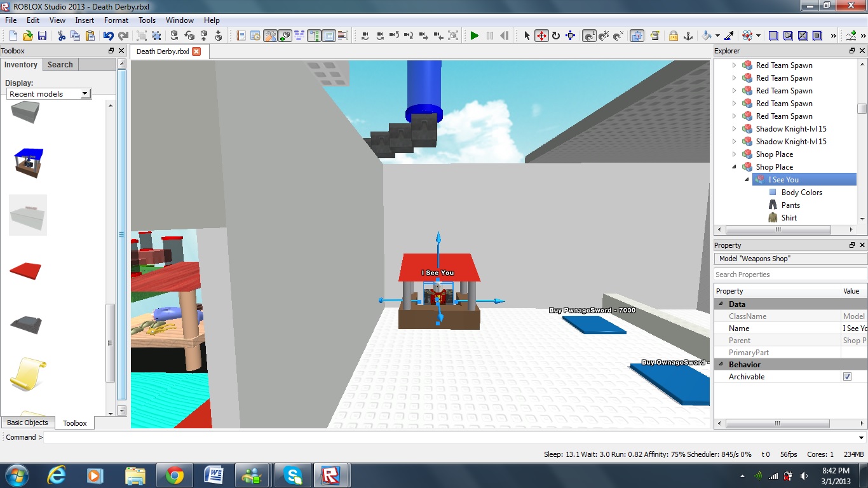The height and width of the screenshot is (488, 868).
Task: Save the place with the floppy icon
Action: click(42, 36)
